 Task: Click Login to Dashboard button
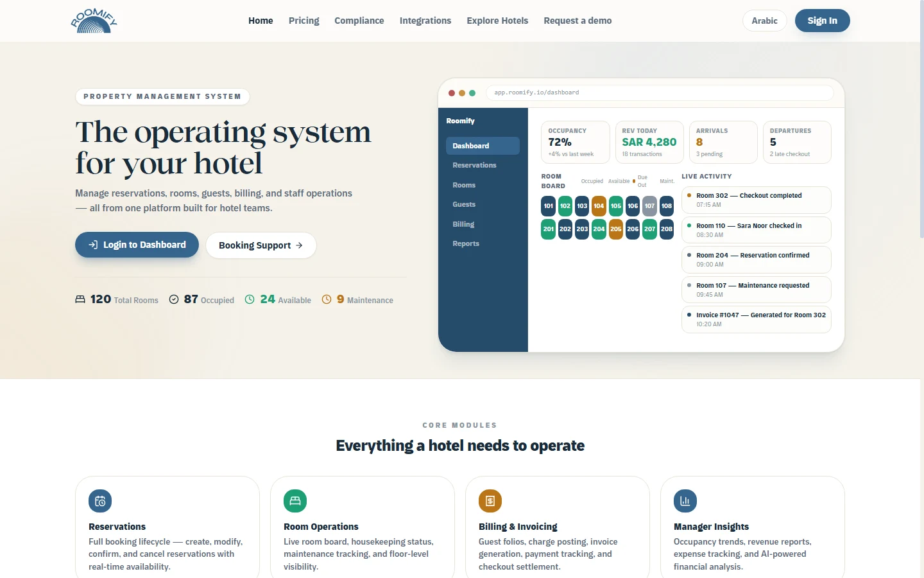point(137,245)
